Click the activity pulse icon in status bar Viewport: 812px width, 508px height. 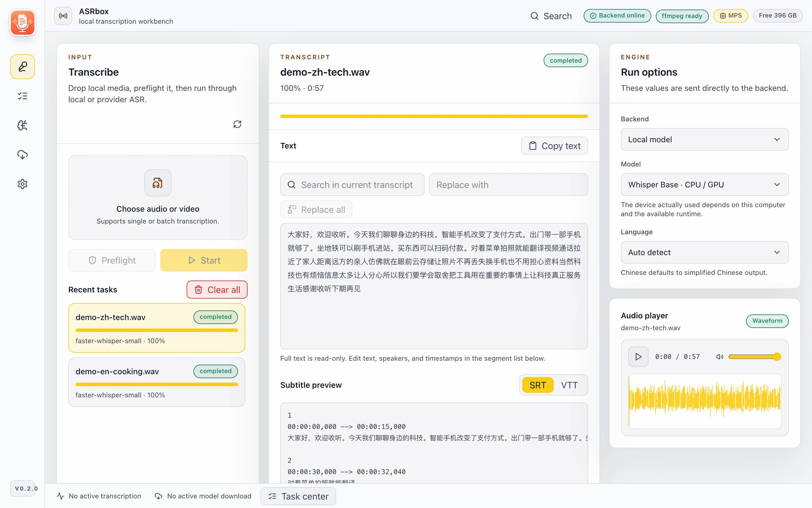pyautogui.click(x=60, y=496)
